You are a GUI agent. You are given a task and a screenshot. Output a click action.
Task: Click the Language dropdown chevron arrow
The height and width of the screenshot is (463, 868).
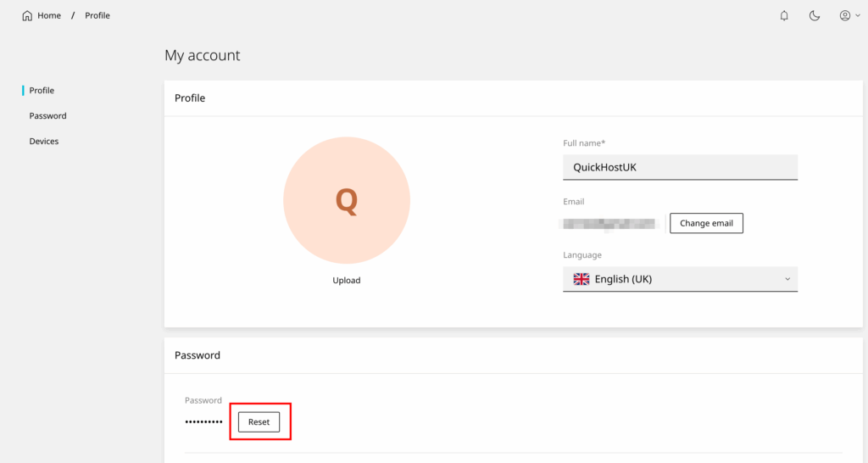[787, 279]
